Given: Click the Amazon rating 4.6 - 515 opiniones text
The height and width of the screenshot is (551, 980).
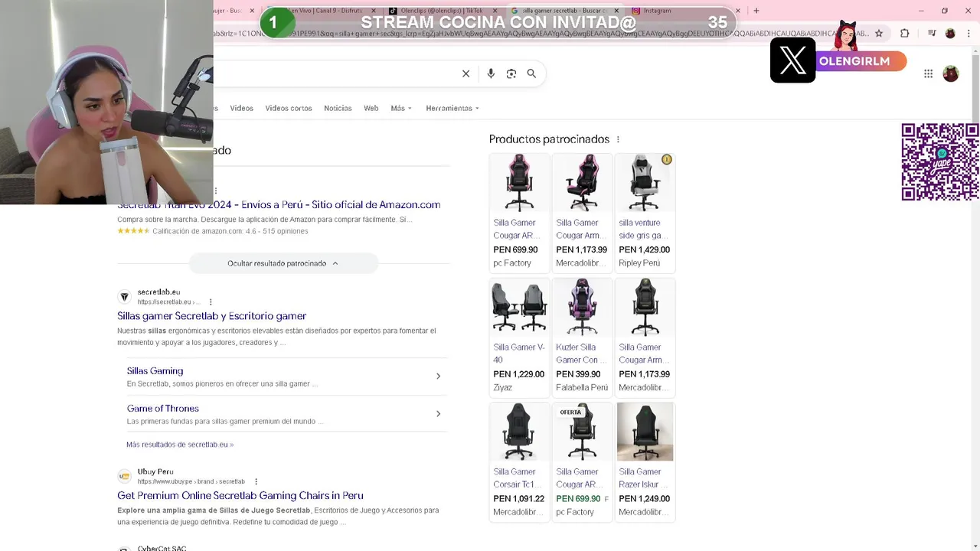Looking at the screenshot, I should 230,231.
